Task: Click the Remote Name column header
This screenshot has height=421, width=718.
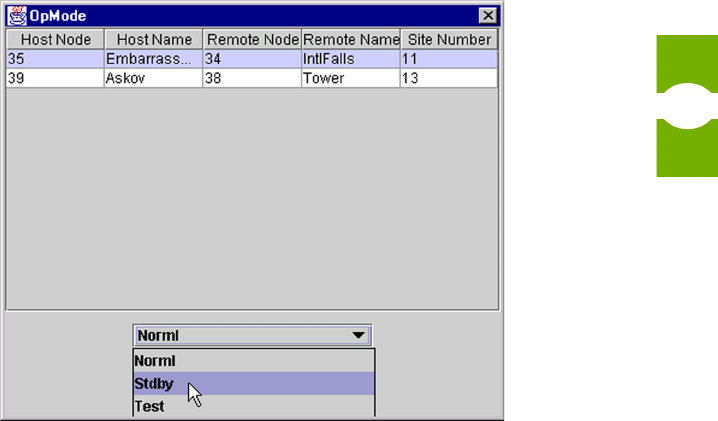Action: coord(351,39)
